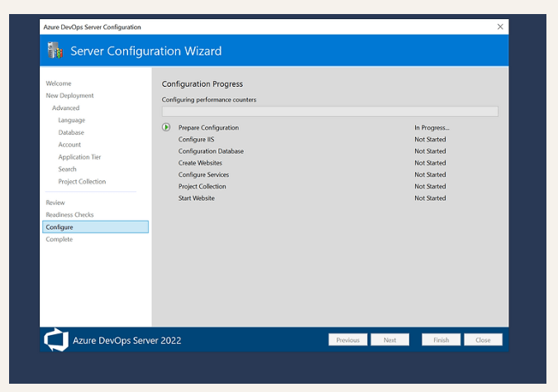Viewport: 558px width, 392px height.
Task: Select Project Collection in the sidebar
Action: click(82, 182)
